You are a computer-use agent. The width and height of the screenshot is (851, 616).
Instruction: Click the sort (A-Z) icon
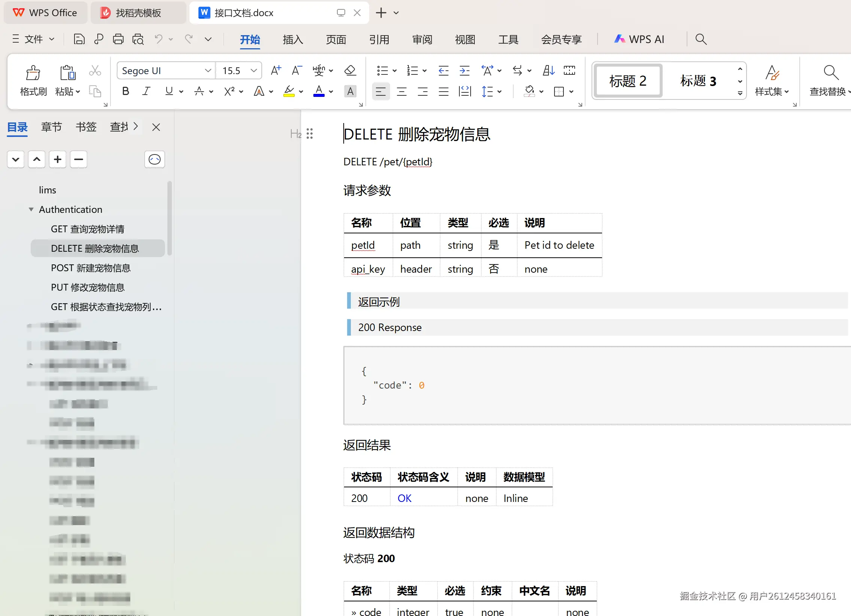tap(548, 70)
